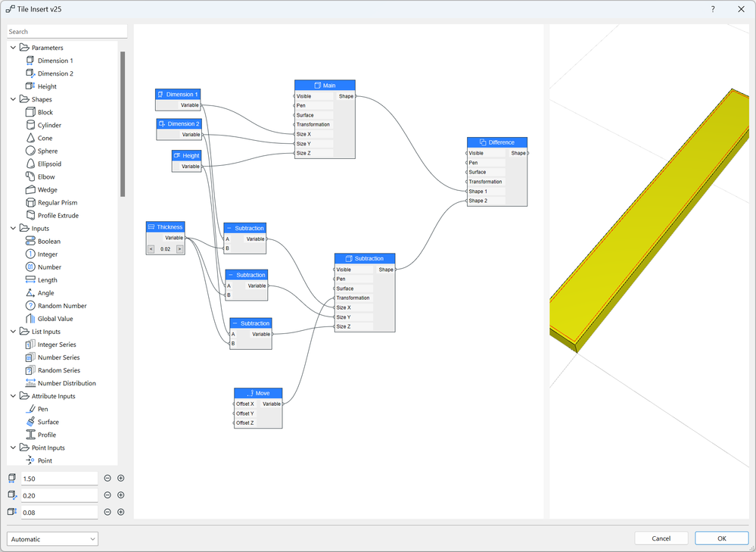The width and height of the screenshot is (756, 552).
Task: Select the Thickness node header
Action: (166, 227)
